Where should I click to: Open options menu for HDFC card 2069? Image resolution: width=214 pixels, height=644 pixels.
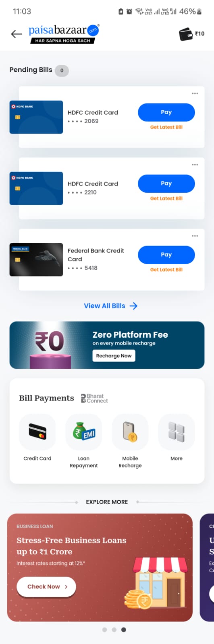[195, 93]
